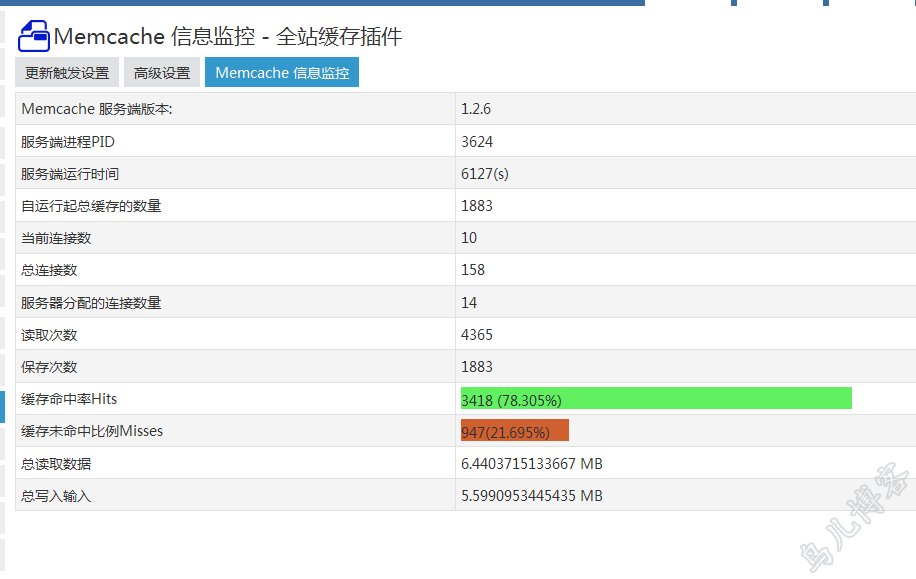Viewport: 916px width, 579px height.
Task: Click the 当前连接数 label
Action: pos(56,238)
